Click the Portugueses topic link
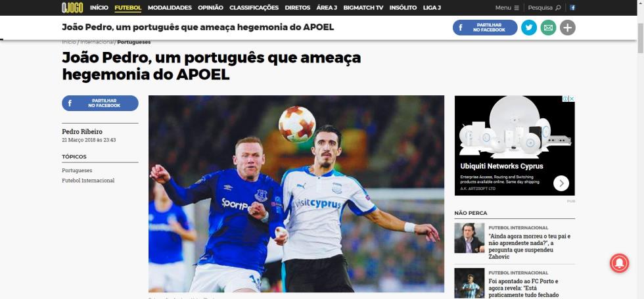Viewport: 644px width, 299px height. pos(77,170)
